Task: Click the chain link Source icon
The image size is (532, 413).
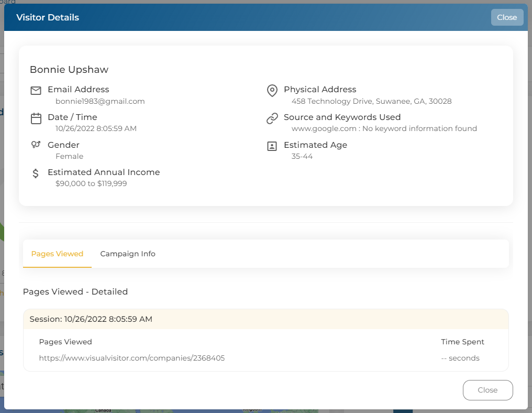Action: click(272, 118)
